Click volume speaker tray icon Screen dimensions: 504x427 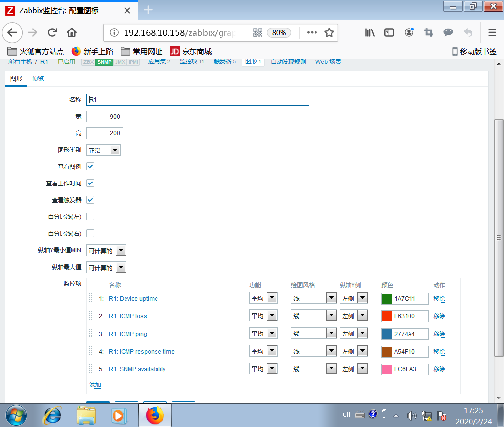pos(411,415)
